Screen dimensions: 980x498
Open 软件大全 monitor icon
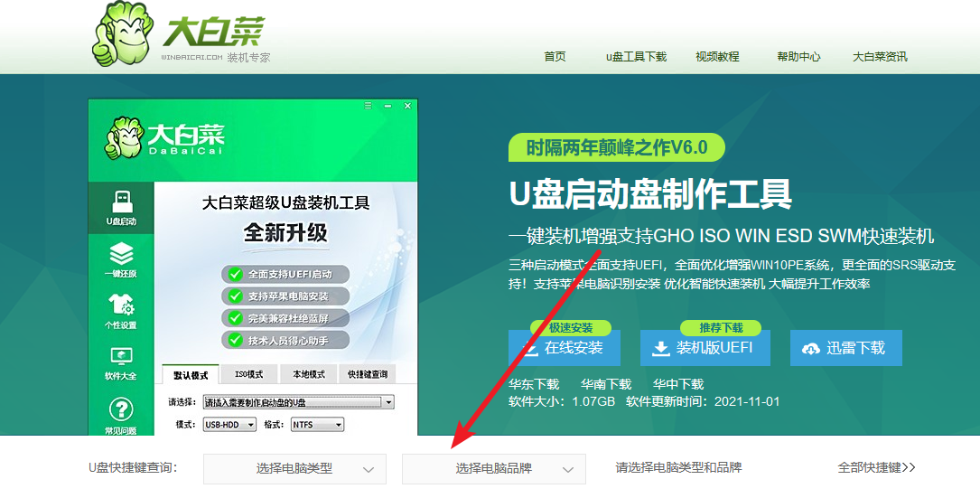tap(121, 362)
